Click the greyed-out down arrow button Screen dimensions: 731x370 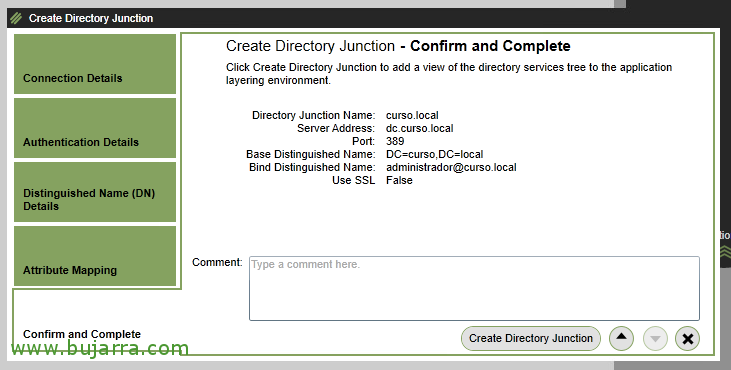click(655, 338)
